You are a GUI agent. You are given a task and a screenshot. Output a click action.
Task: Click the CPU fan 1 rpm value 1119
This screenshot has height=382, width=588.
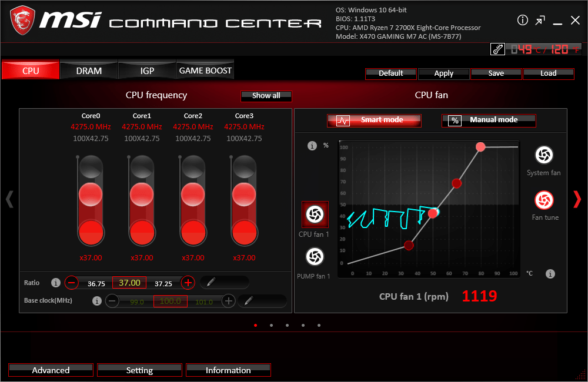pos(479,296)
